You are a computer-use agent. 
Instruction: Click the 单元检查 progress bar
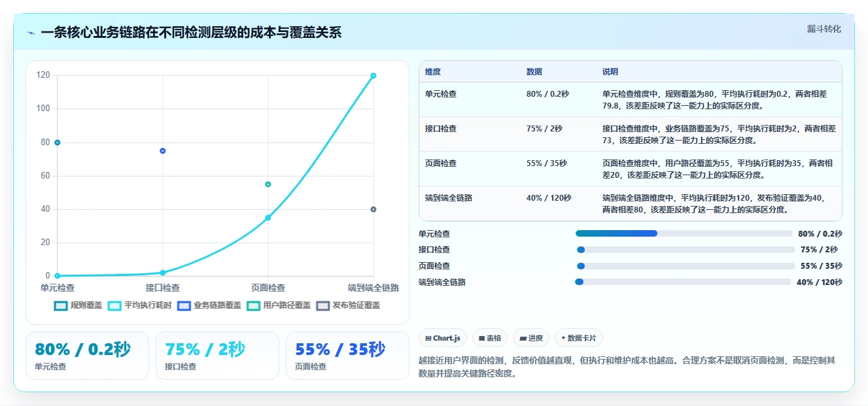pyautogui.click(x=684, y=233)
